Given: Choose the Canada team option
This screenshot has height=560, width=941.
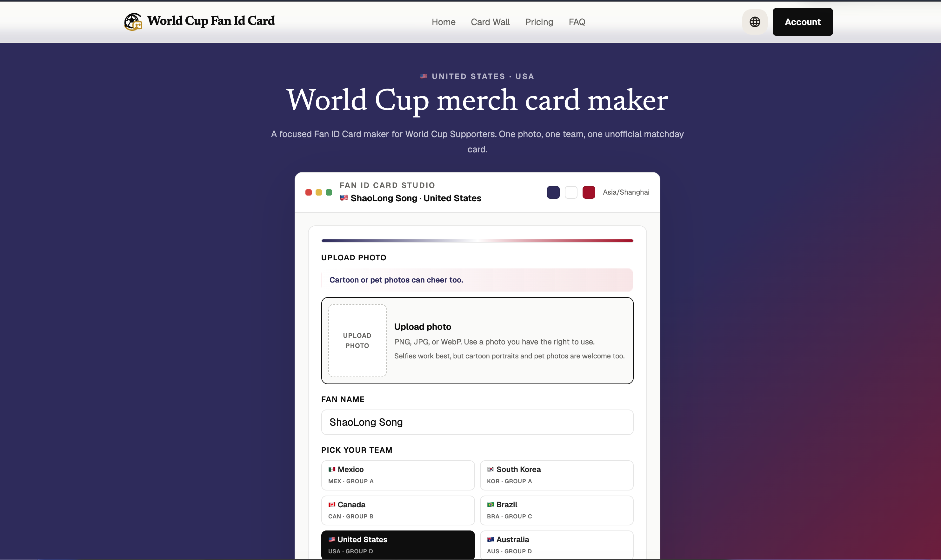Looking at the screenshot, I should [398, 510].
